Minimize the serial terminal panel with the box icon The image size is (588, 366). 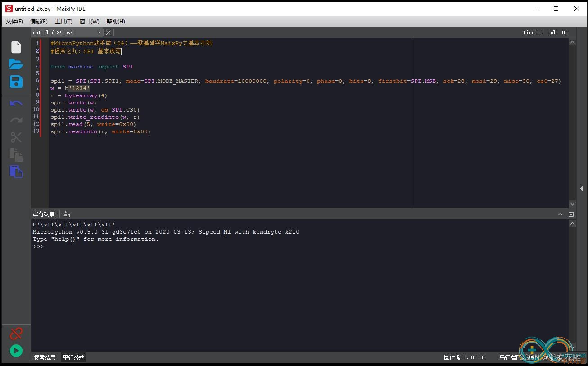click(x=571, y=214)
